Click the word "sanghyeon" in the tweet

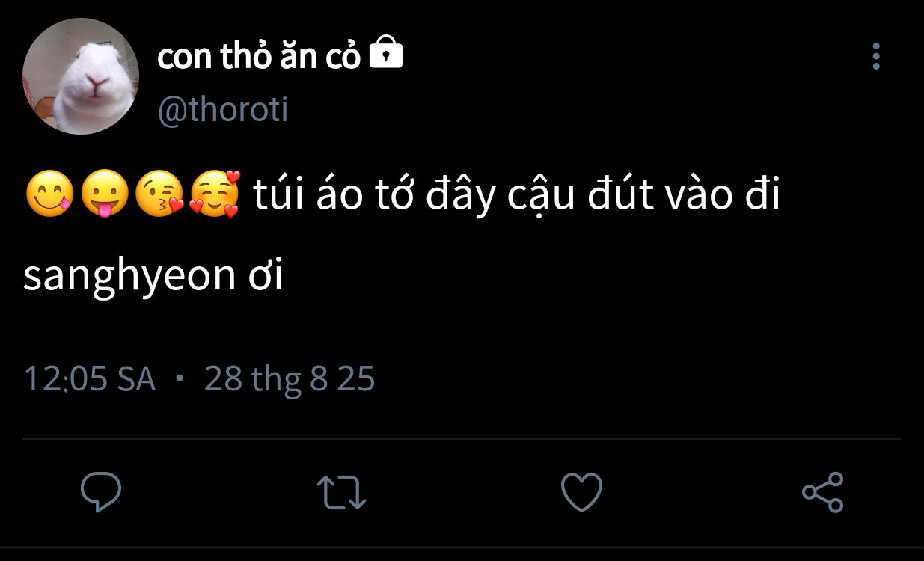pos(129,275)
